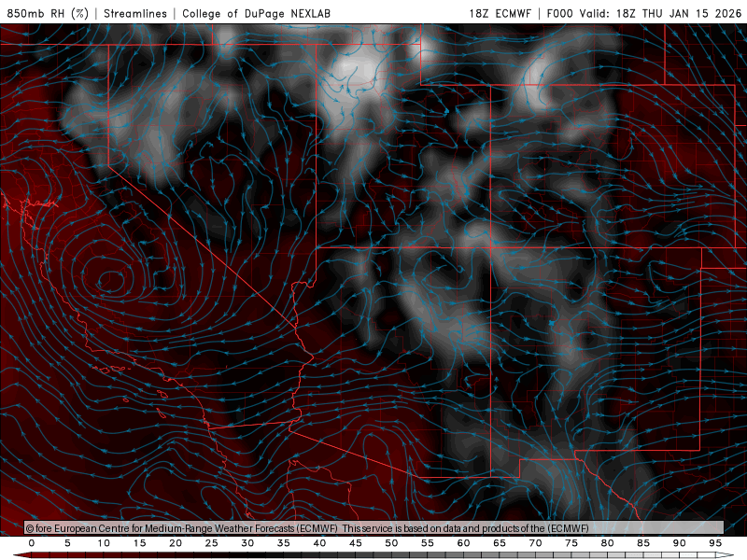
Task: Pick the colorbar label "75"
Action: click(571, 543)
